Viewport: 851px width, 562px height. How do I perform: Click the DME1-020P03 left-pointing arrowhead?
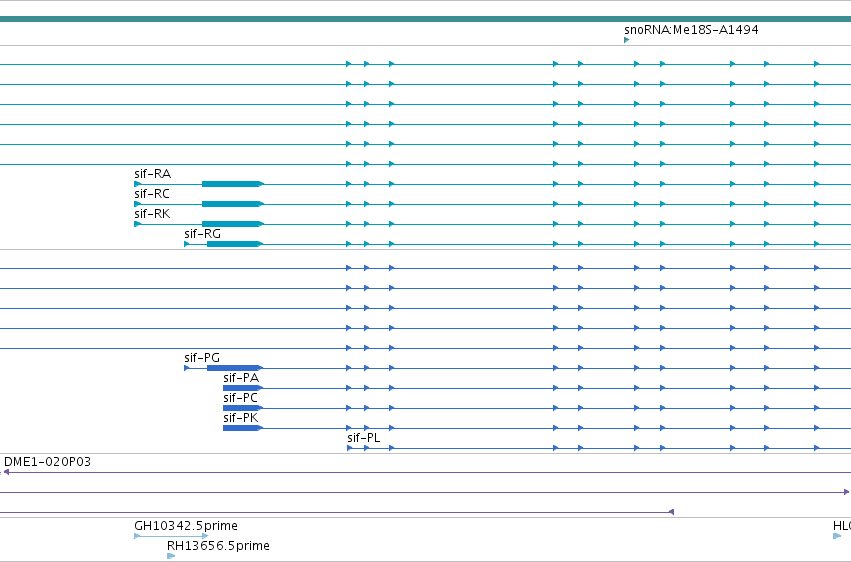(6, 472)
